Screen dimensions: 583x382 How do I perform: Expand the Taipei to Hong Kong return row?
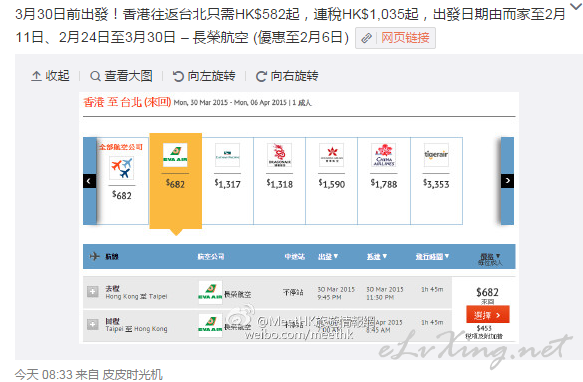click(93, 324)
